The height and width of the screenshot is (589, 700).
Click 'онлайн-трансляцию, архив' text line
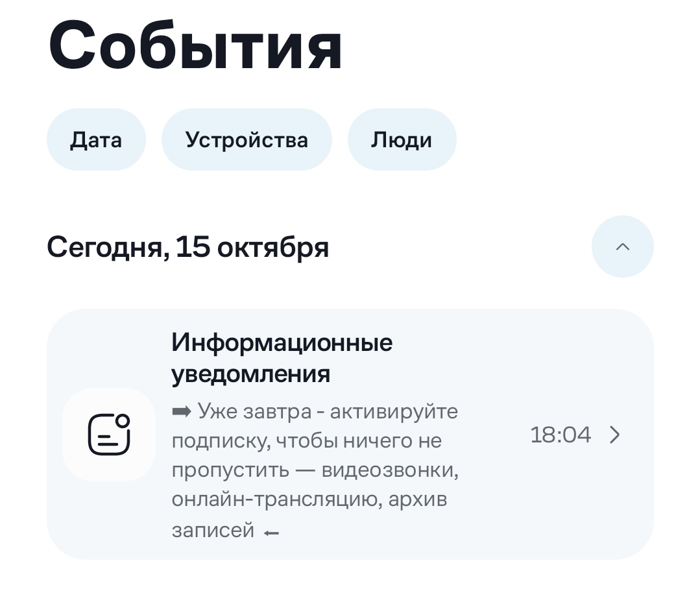tap(309, 501)
